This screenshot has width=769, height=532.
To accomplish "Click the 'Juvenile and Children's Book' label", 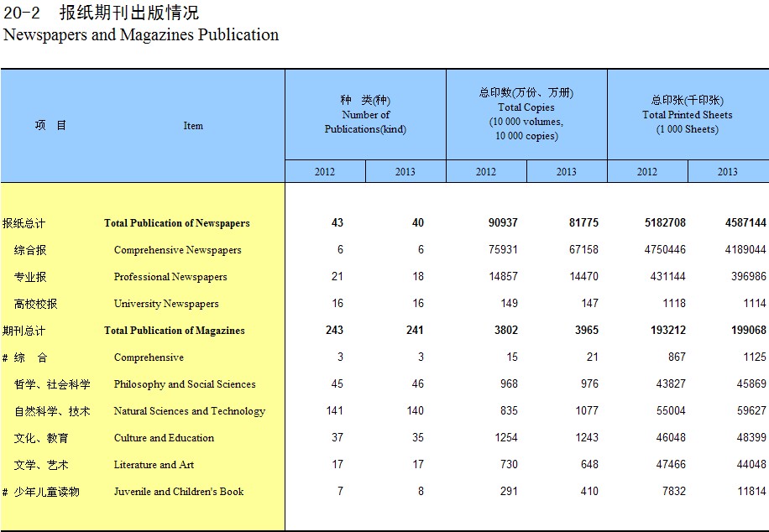I will 179,492.
